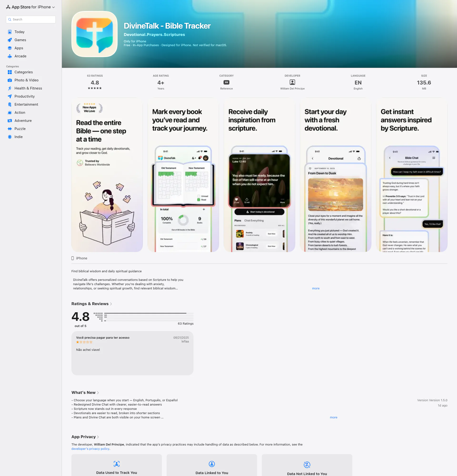457x476 pixels.
Task: Open developer Devotional.Prayers.Scriptures link
Action: click(x=154, y=35)
